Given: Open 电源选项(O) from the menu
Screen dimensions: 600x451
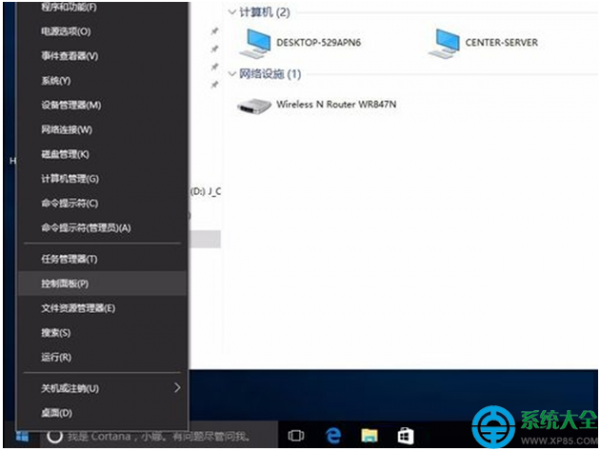Looking at the screenshot, I should point(103,31).
